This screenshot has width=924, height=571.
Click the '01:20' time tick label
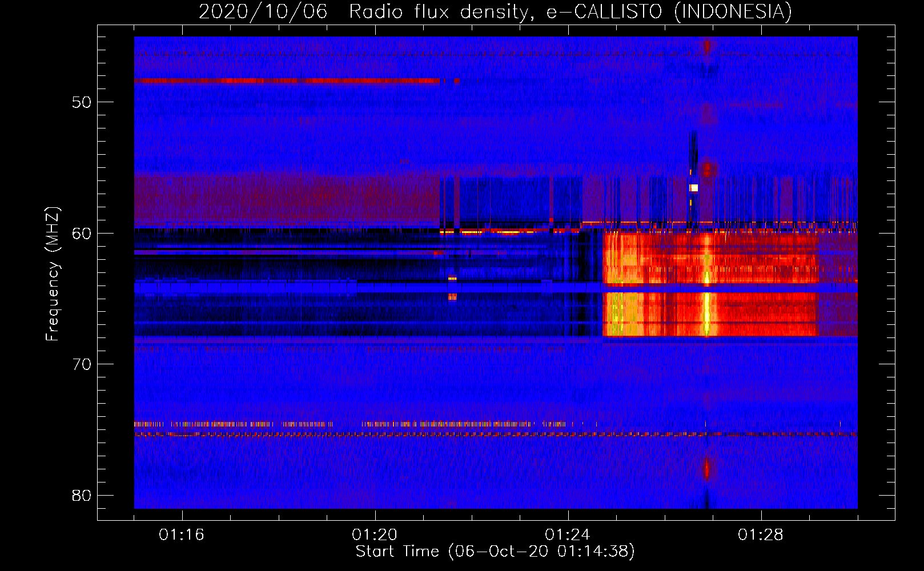[x=375, y=535]
